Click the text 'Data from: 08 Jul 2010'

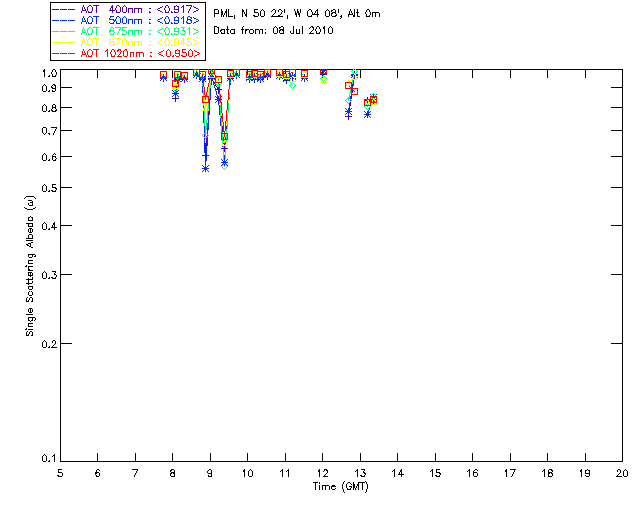pyautogui.click(x=273, y=31)
